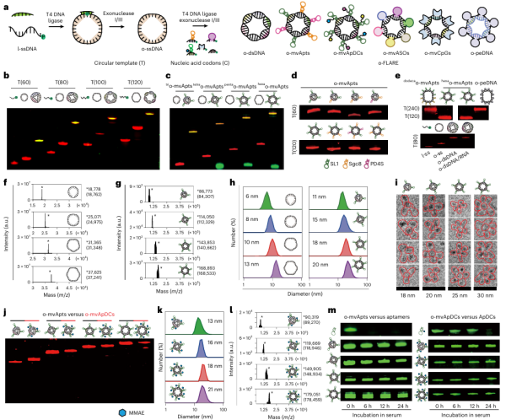Click the '*31,365' mass value in panel f
506x420 pixels.
(94, 242)
